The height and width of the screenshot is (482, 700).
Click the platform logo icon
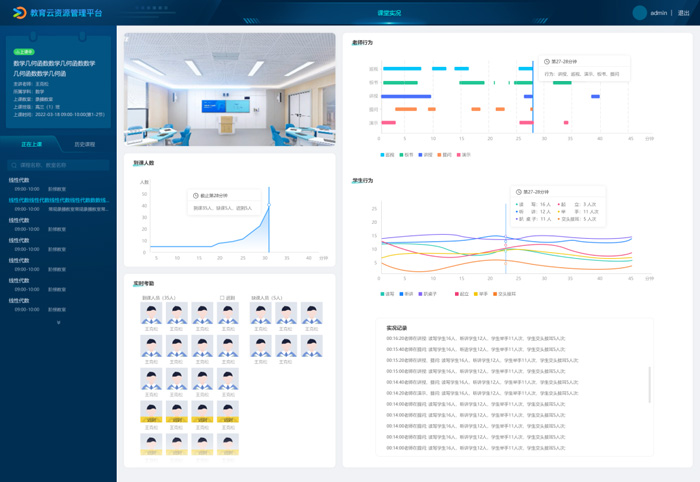point(19,13)
